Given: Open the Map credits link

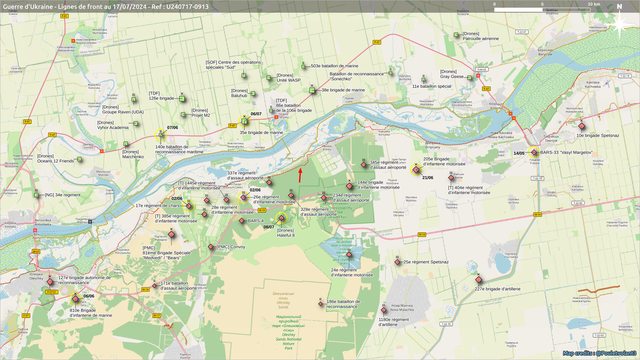Looking at the screenshot, I should (x=600, y=353).
